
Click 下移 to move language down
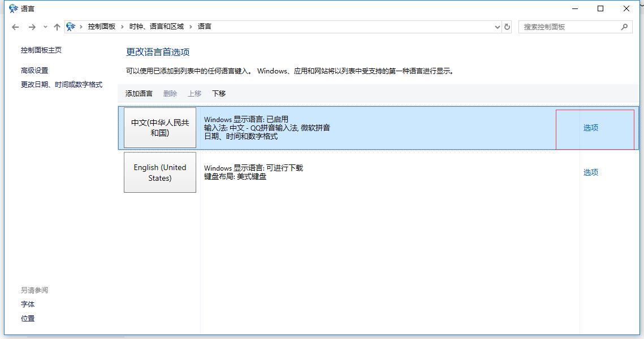tap(218, 93)
